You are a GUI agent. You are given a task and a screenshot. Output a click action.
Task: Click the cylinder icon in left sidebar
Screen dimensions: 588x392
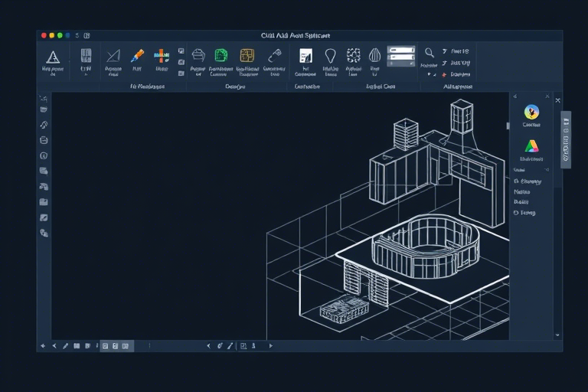point(44,140)
